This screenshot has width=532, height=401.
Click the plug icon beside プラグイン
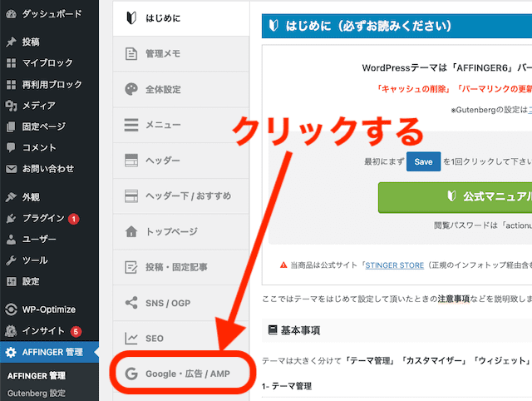point(11,218)
